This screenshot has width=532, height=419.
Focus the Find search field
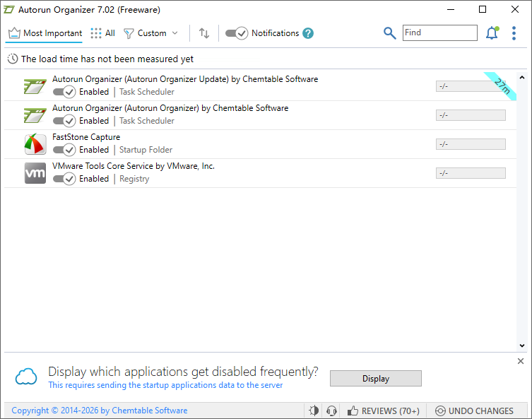click(439, 33)
